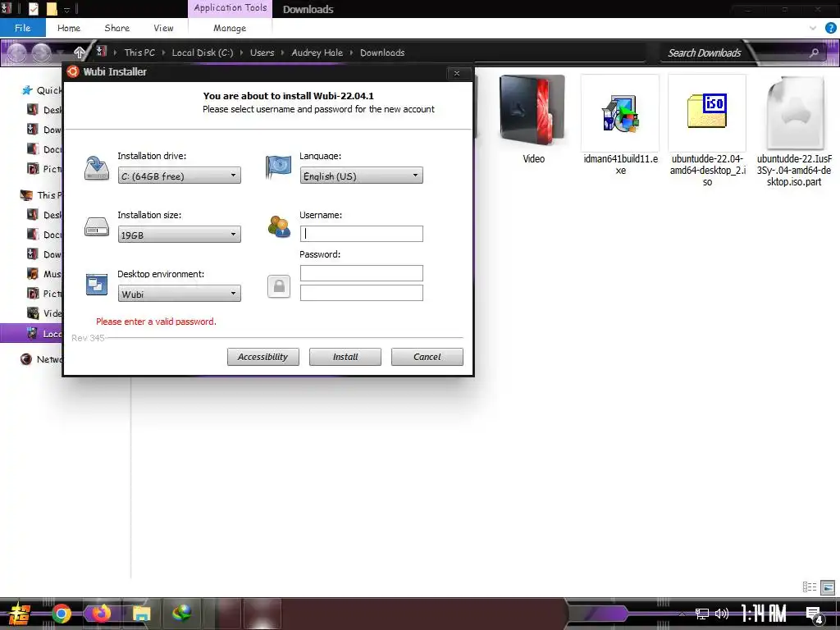Expand the chevron after Users breadcrumb
Screen dimensions: 840x630
pos(283,52)
